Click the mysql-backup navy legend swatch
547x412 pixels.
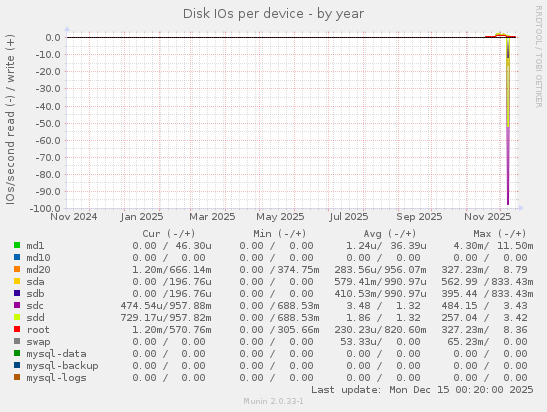point(17,365)
